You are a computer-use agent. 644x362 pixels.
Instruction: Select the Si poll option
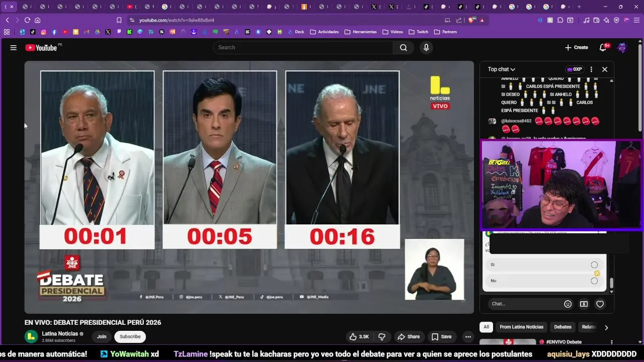[544, 264]
